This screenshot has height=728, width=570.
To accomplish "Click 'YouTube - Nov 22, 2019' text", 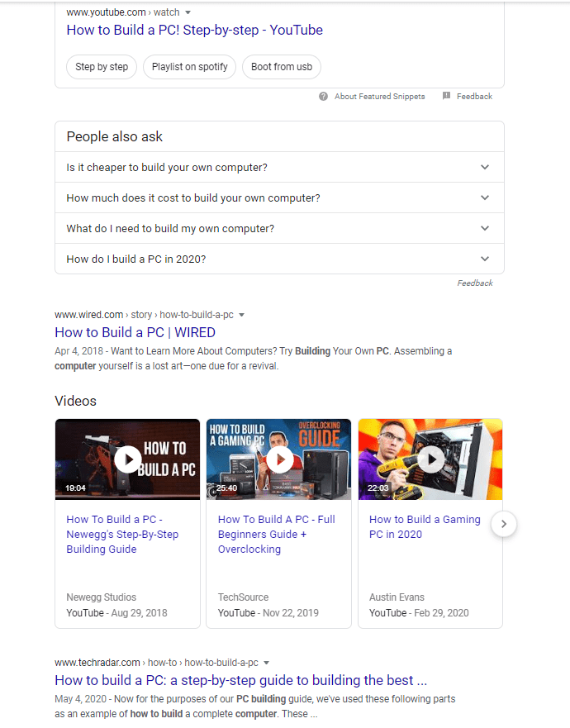I will point(268,613).
